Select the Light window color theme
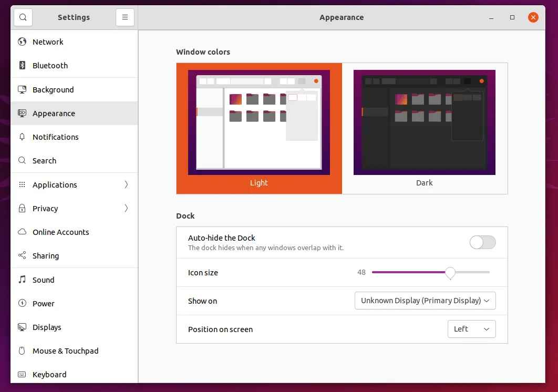Viewport: 558px width, 392px height. pyautogui.click(x=259, y=128)
